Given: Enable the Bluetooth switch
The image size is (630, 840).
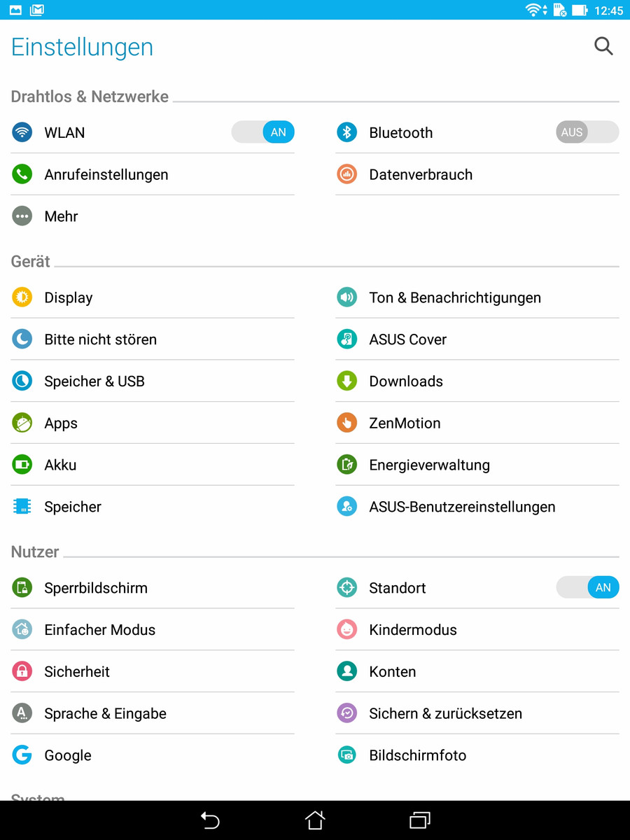Looking at the screenshot, I should pyautogui.click(x=587, y=132).
